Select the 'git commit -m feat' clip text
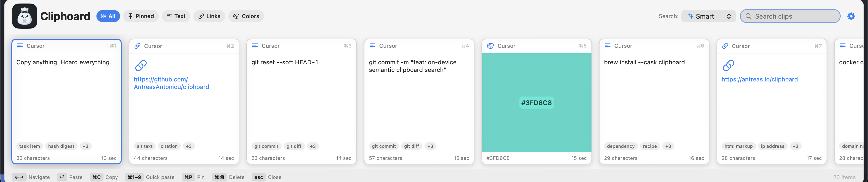Screen dimensions: 868x182 (412, 66)
